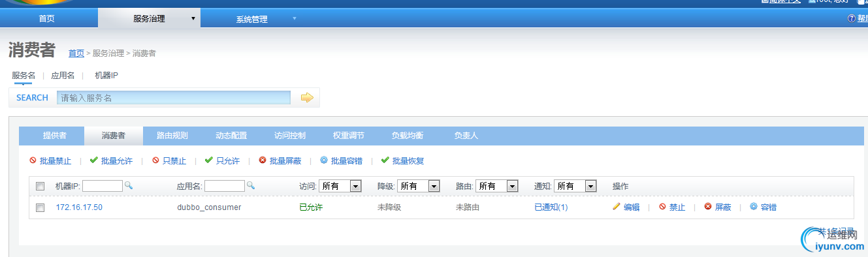Select the 消费者 tab
This screenshot has height=257, width=868.
coord(114,136)
